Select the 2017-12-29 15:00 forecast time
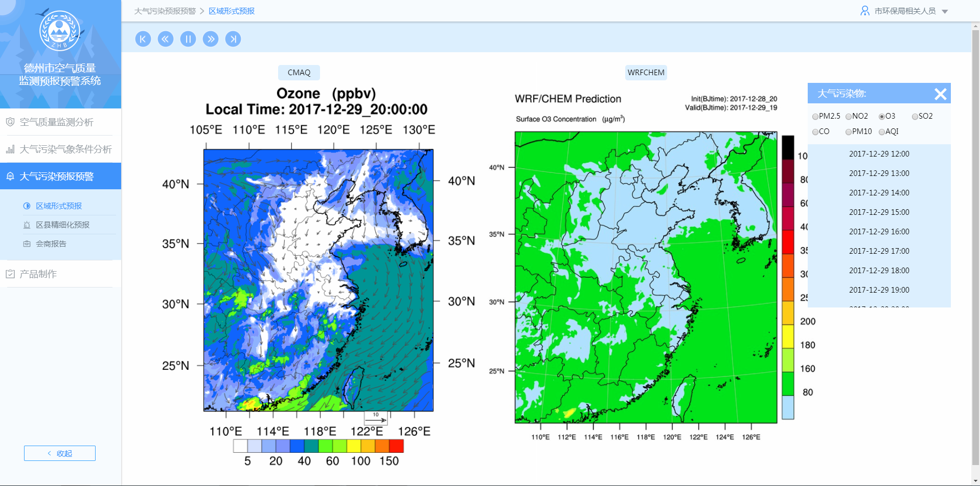The image size is (980, 486). coord(879,212)
